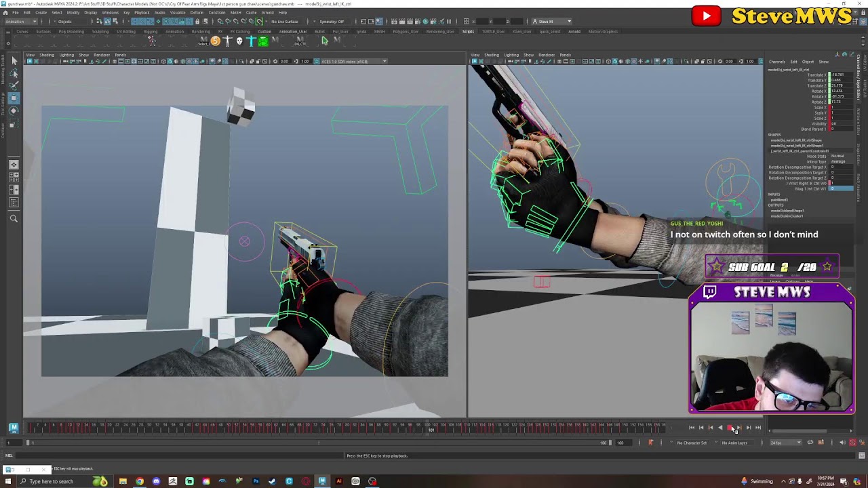Viewport: 868px width, 488px height.
Task: Go to end of playback range
Action: point(758,428)
